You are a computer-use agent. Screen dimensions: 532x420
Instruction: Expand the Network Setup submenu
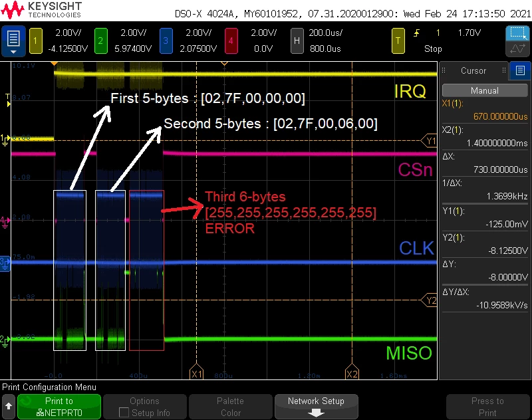pos(316,407)
